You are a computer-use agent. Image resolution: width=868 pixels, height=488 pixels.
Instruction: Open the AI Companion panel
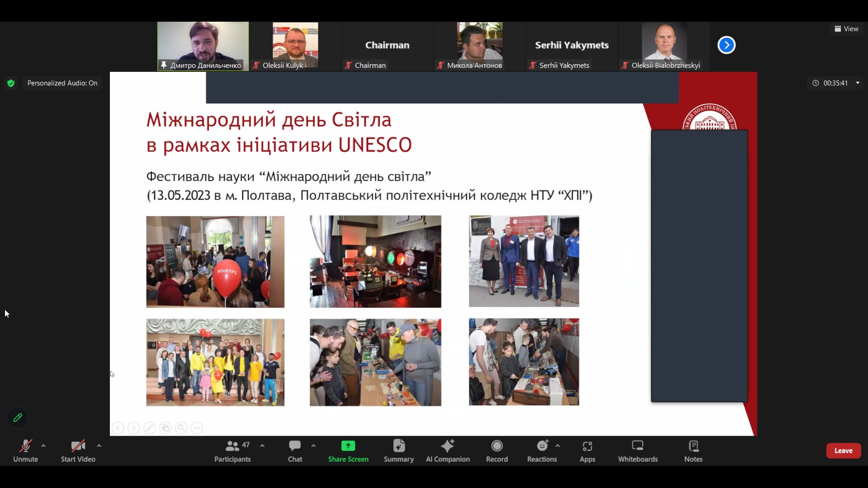click(x=448, y=450)
